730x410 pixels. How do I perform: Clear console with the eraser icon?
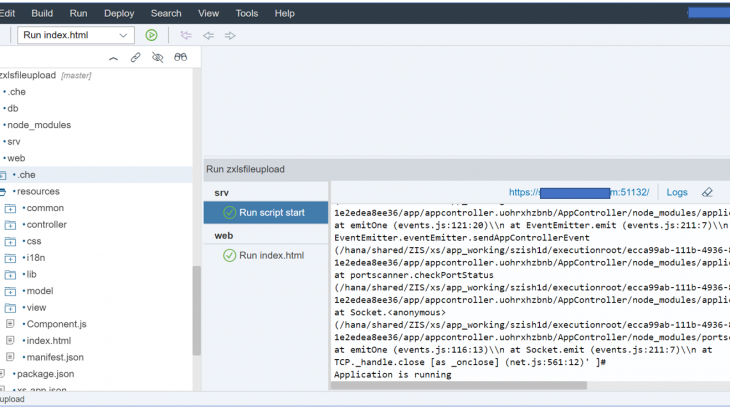pyautogui.click(x=707, y=192)
